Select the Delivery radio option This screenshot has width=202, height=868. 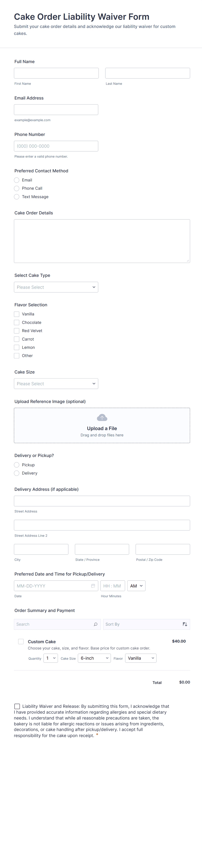coord(17,473)
